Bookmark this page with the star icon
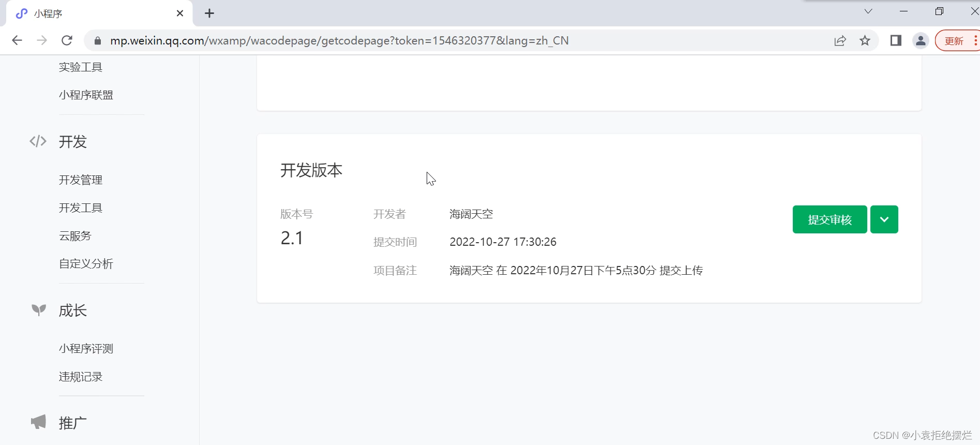Viewport: 980px width, 445px height. click(865, 40)
